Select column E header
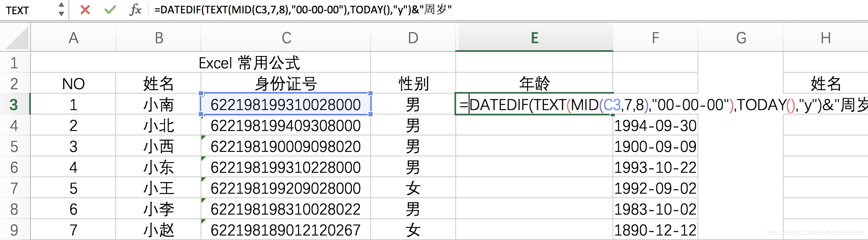The width and height of the screenshot is (868, 240). click(534, 38)
